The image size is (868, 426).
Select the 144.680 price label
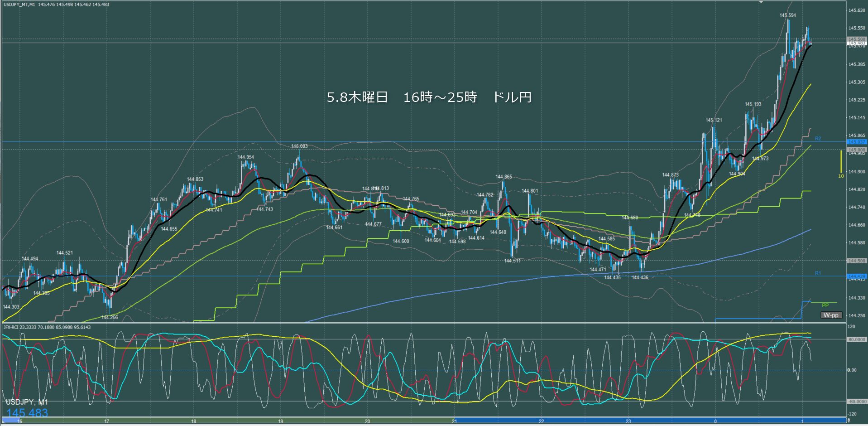630,218
